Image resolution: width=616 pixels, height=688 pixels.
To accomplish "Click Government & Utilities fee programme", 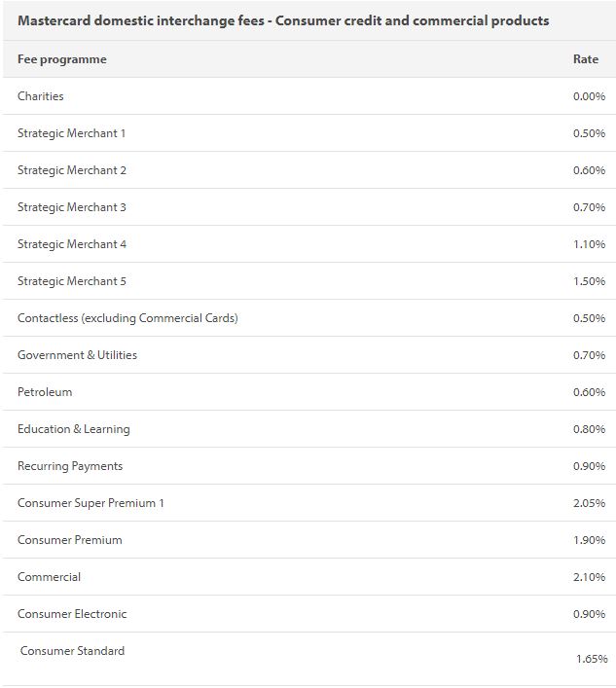I will click(x=77, y=355).
